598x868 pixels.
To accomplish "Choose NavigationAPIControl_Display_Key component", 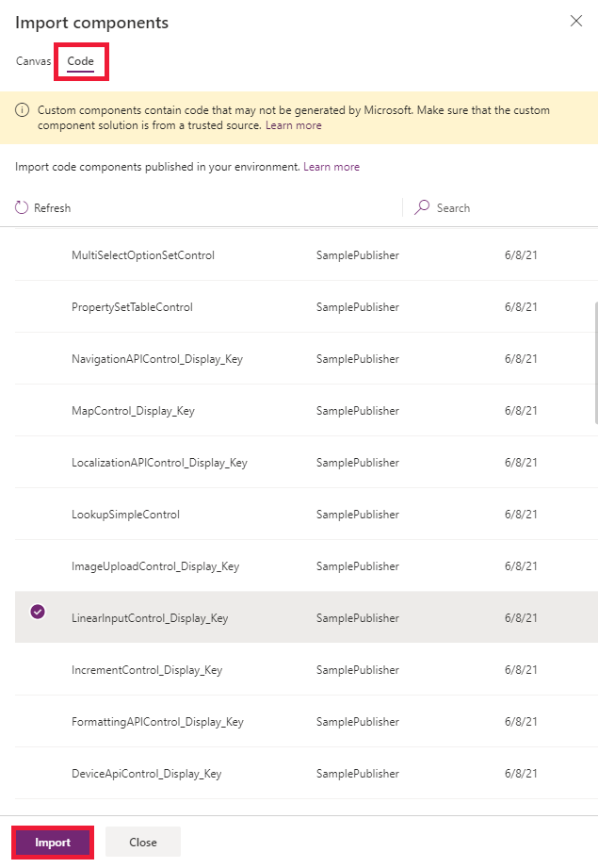I will click(x=156, y=359).
